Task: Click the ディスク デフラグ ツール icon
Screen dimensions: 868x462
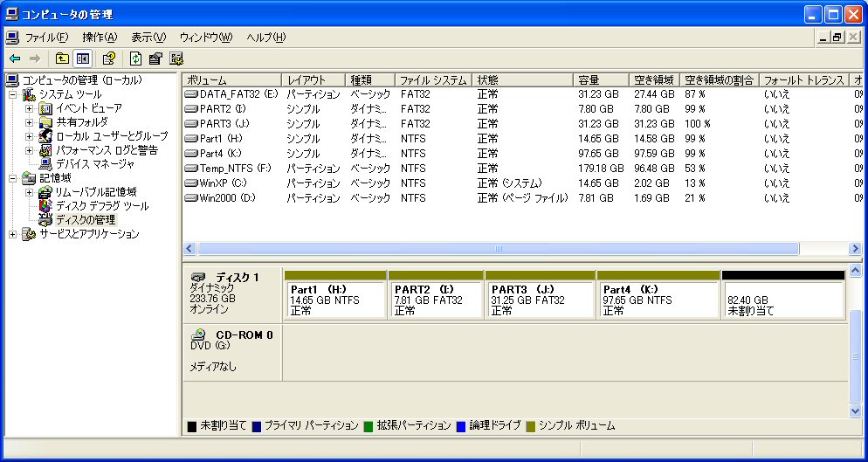Action: click(46, 206)
